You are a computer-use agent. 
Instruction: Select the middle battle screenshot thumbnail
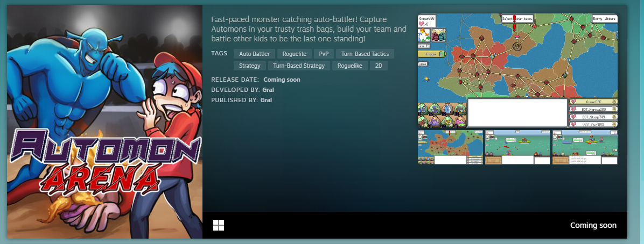(x=517, y=147)
